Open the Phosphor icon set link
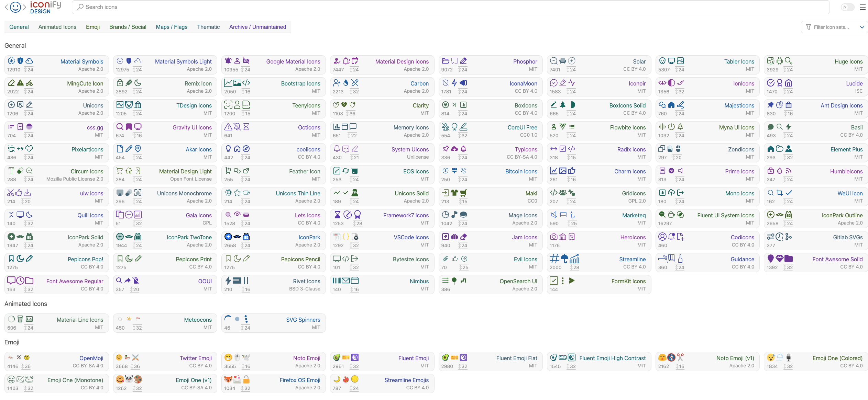 point(525,61)
